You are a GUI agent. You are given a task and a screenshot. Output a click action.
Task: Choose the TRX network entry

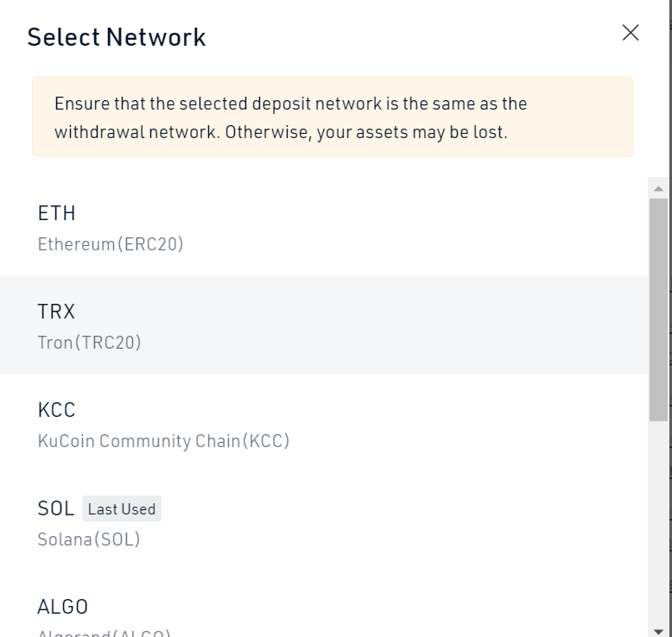coord(57,312)
